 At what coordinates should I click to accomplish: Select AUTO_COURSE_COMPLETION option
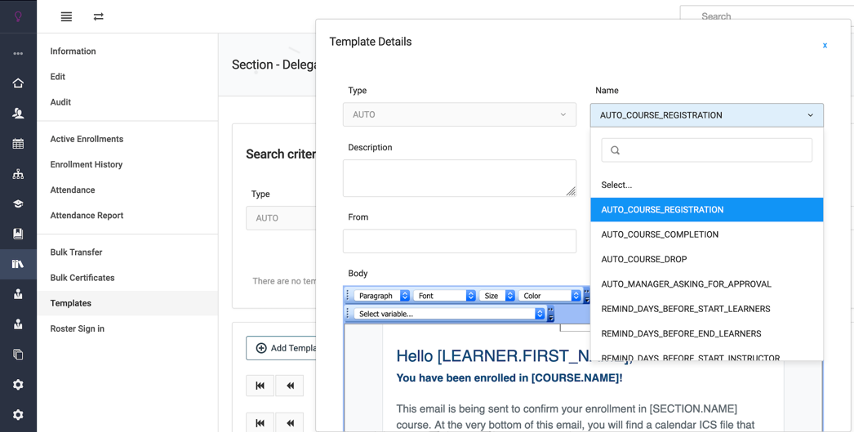pos(706,235)
